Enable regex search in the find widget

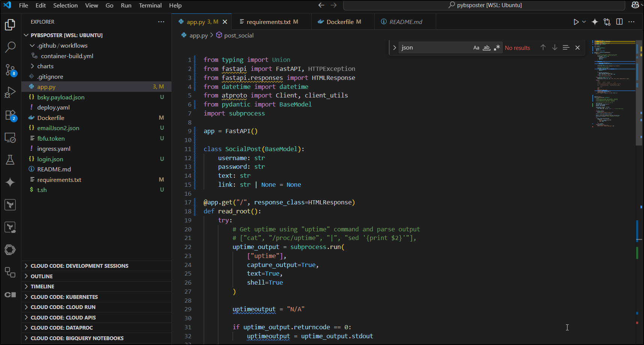click(497, 47)
